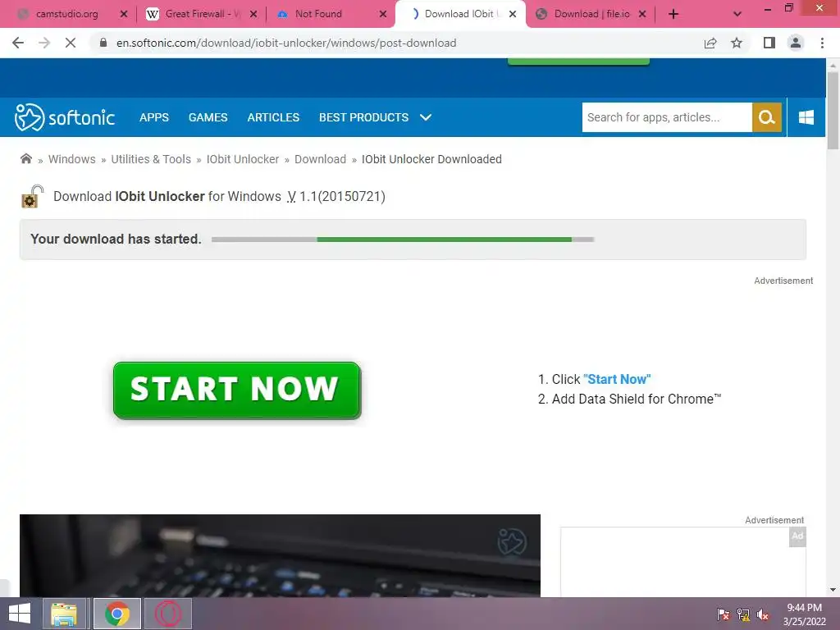
Task: Open Opera from the taskbar
Action: click(167, 614)
